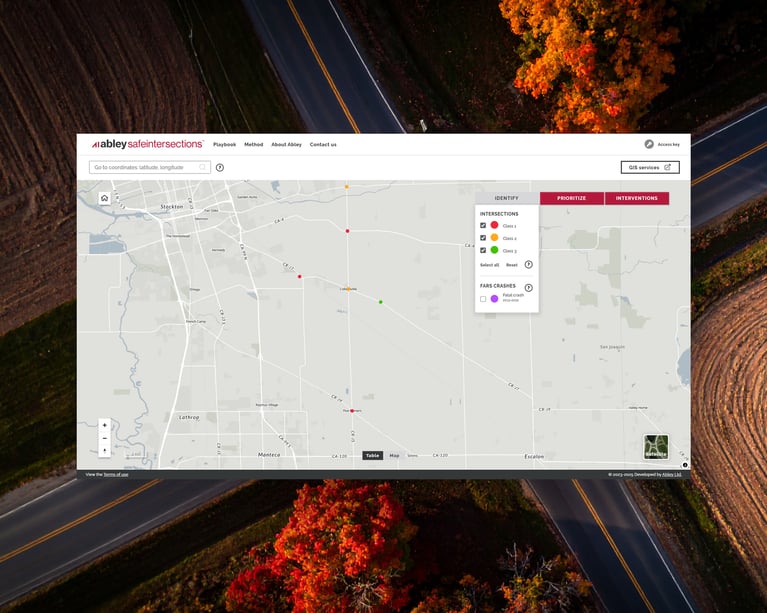Enable the Fatal crash checkbox
Viewport: 767px width, 613px height.
(x=483, y=298)
